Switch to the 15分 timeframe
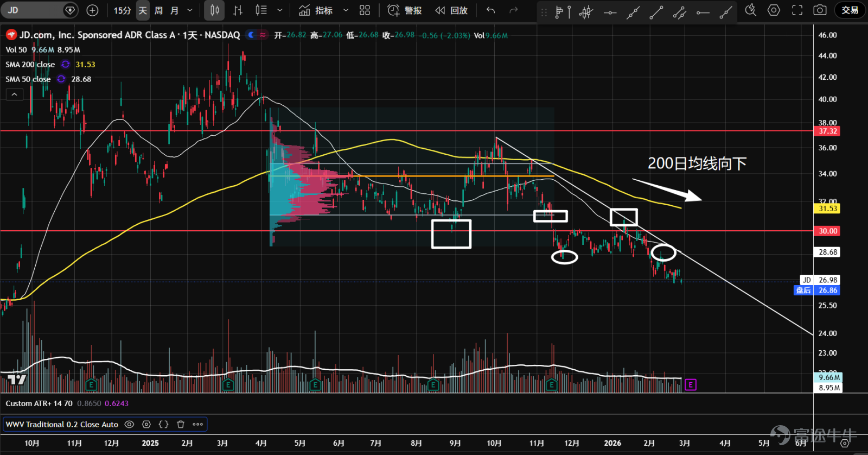Screen dimensions: 868x455 [123, 10]
